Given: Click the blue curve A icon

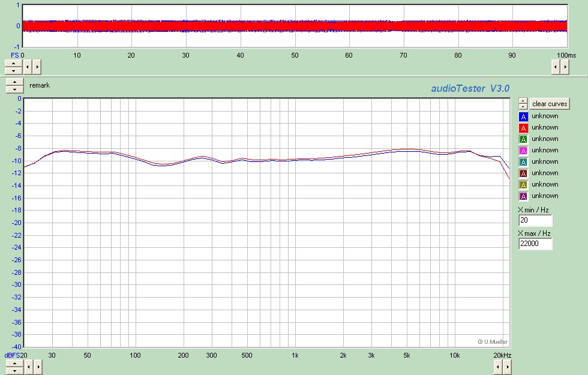Looking at the screenshot, I should pyautogui.click(x=523, y=116).
